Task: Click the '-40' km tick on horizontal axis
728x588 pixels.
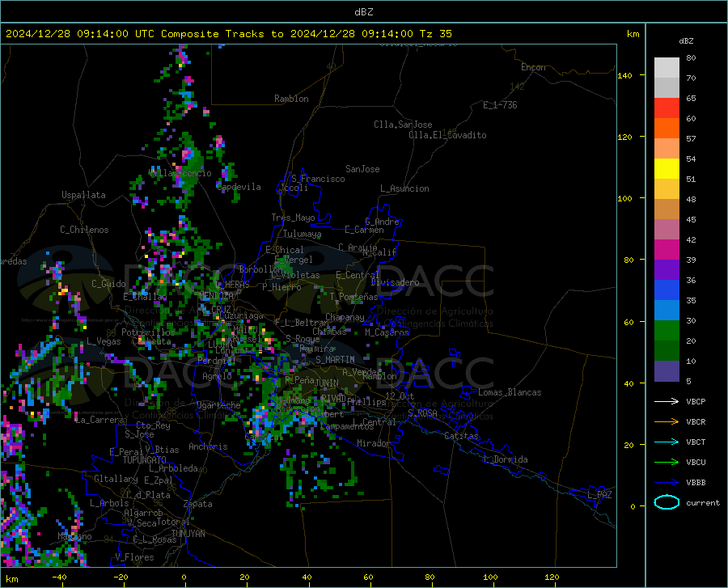Action: pos(59,577)
